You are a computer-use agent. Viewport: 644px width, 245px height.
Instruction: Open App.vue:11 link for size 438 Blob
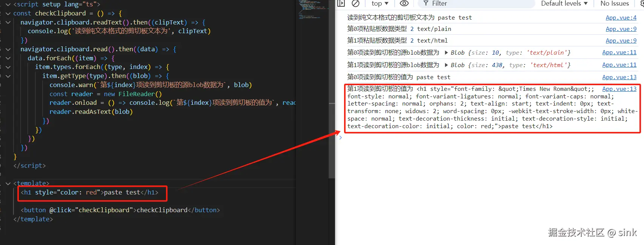click(619, 65)
